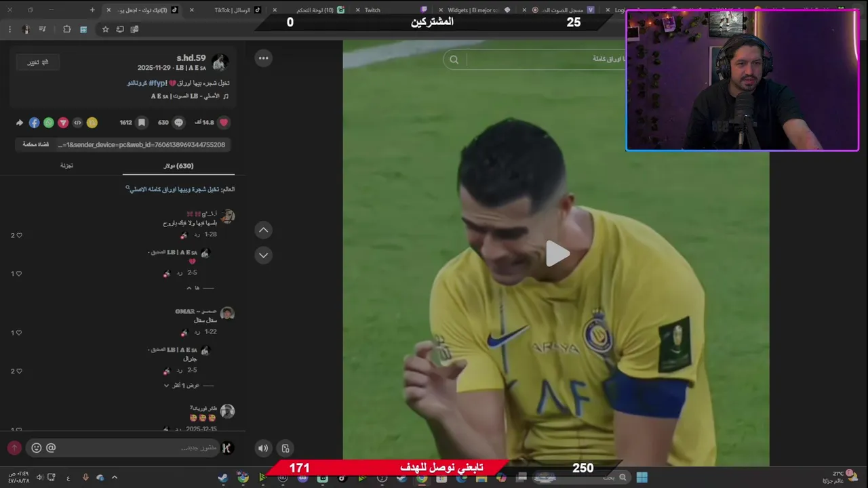The height and width of the screenshot is (488, 868).
Task: Open the s.hd.59 username link
Action: tap(191, 58)
